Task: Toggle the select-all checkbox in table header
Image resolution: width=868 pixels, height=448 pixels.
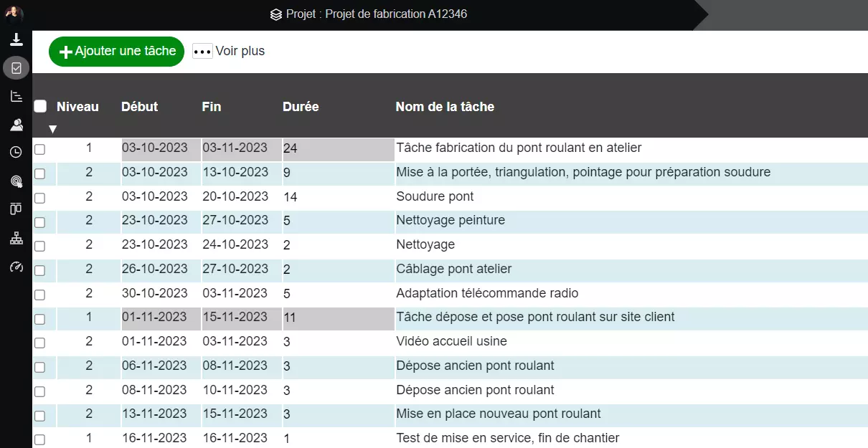Action: [x=40, y=106]
